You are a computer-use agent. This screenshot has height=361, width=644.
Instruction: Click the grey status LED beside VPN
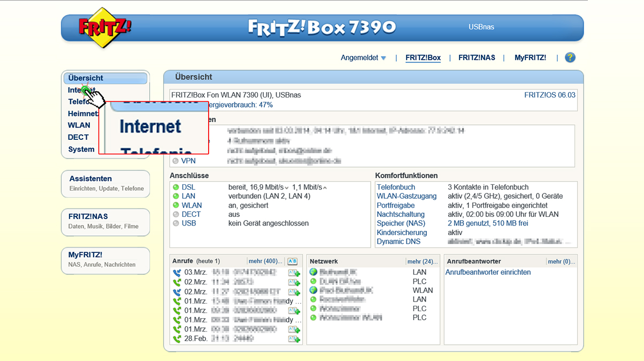click(x=176, y=161)
